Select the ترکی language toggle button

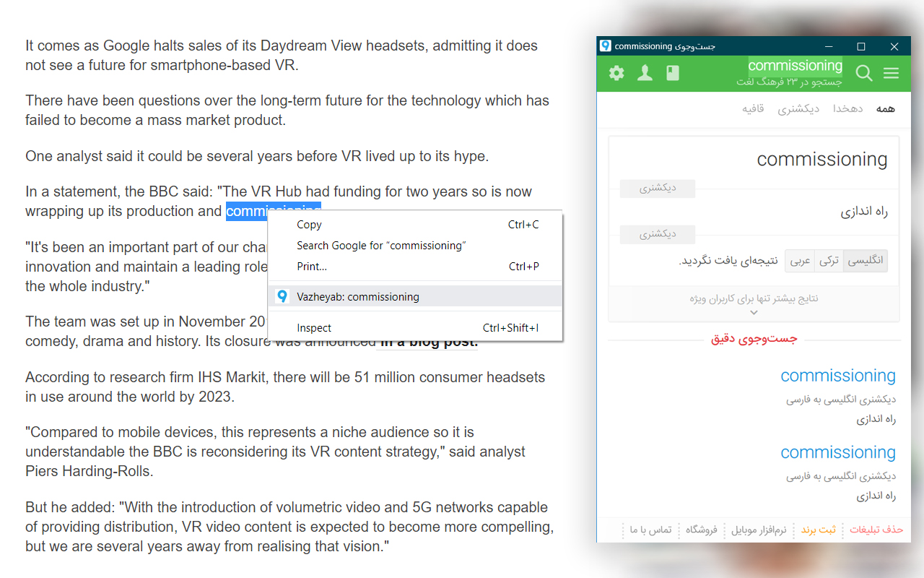(829, 261)
